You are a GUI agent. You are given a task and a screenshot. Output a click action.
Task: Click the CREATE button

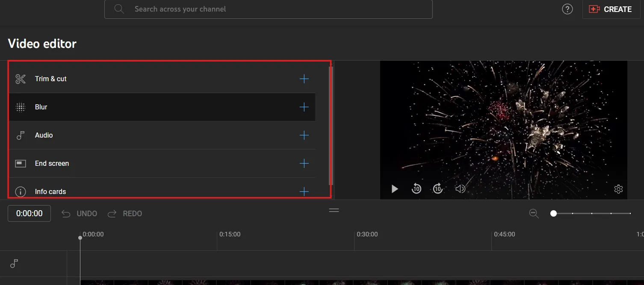pos(611,9)
